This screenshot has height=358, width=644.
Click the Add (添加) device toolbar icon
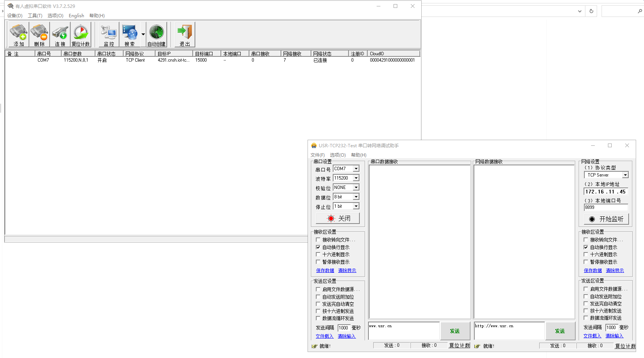18,34
